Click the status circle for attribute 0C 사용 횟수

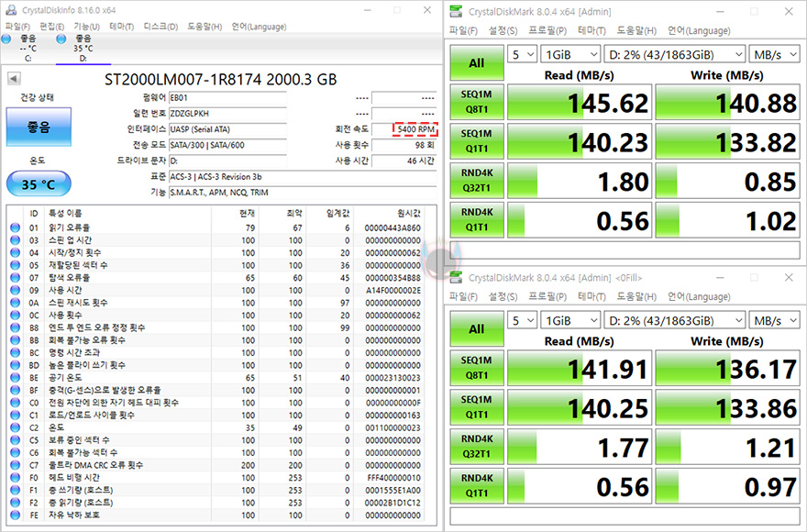click(15, 316)
